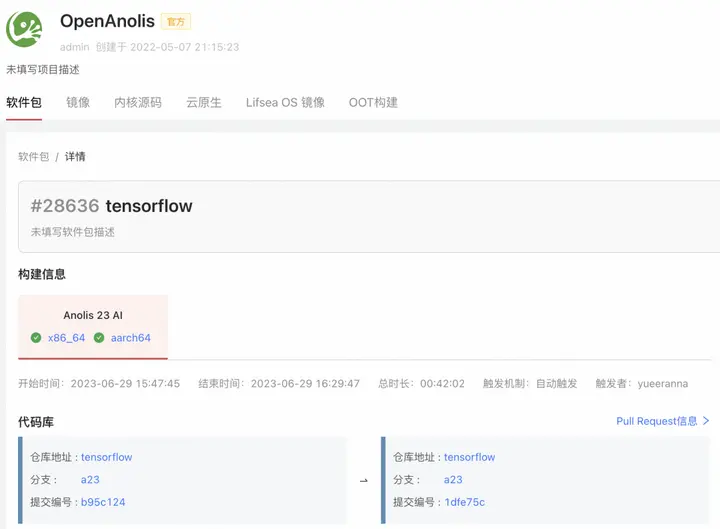Open the Pull Request信息 link
The height and width of the screenshot is (529, 720).
[657, 421]
